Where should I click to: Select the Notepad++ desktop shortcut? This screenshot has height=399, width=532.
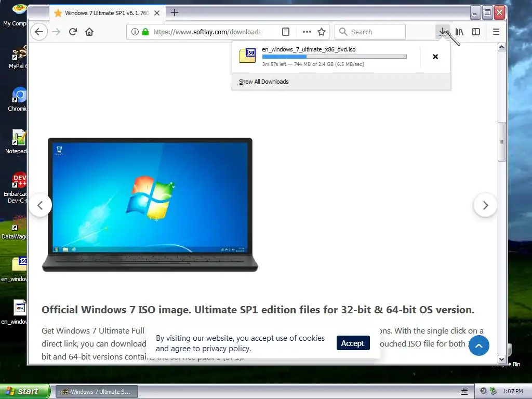(16, 142)
